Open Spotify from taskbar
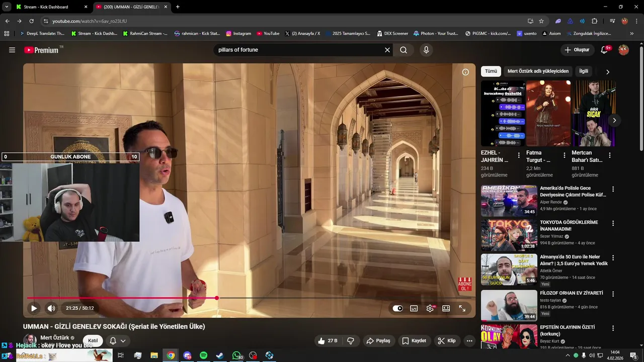Viewport: 644px width, 362px height. coord(203,355)
